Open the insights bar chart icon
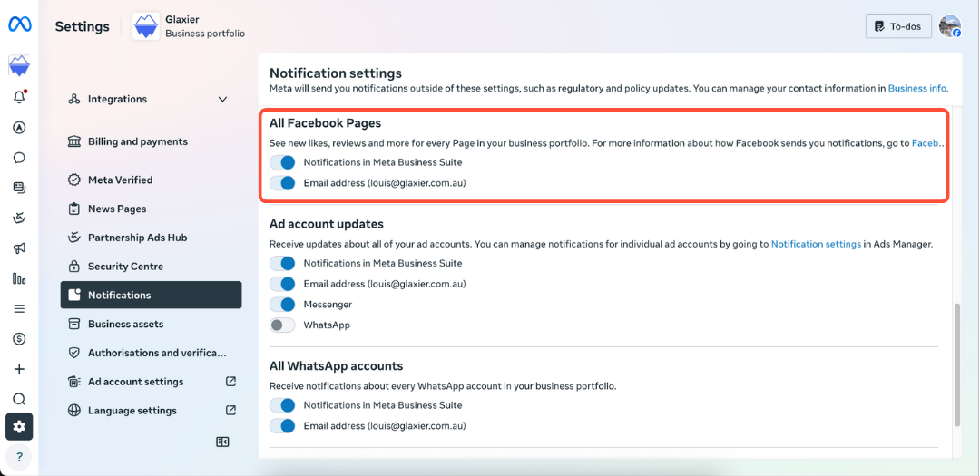Screen dimensions: 980x476 pos(19,278)
